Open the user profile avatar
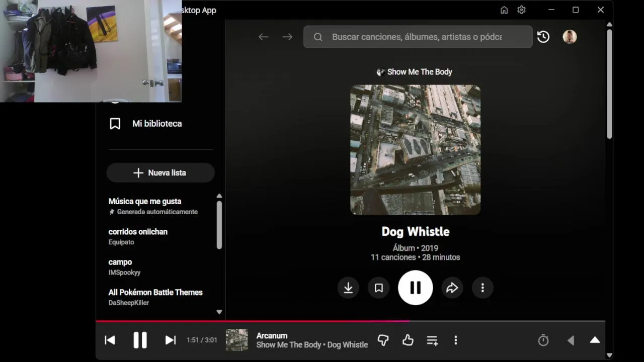Viewport: 644px width, 362px height. pyautogui.click(x=570, y=37)
